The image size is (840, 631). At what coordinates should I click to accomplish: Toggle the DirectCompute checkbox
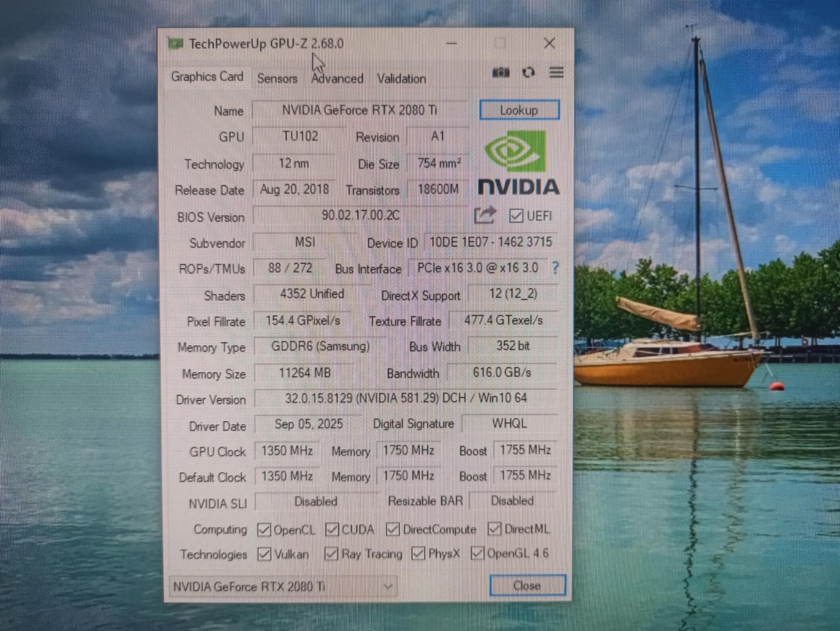coord(393,529)
